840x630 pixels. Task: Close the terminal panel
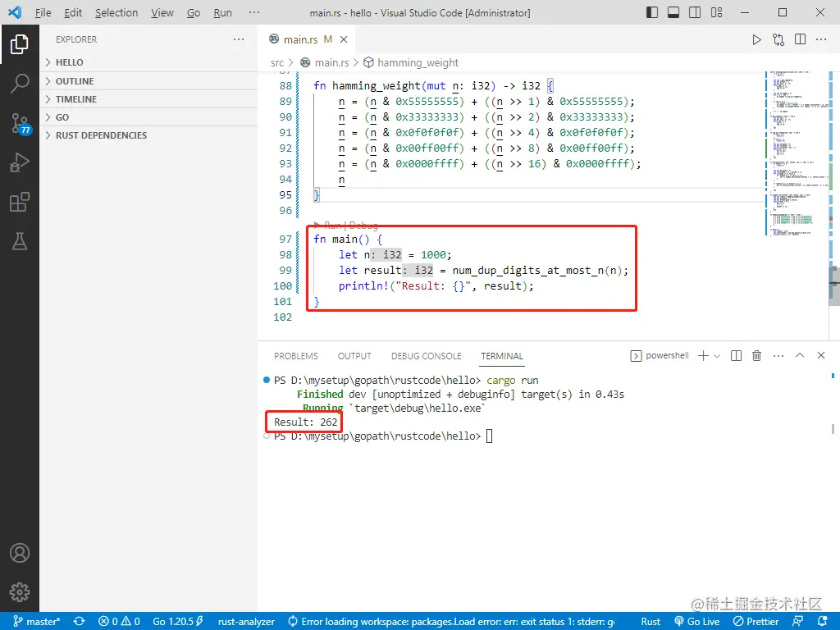(x=820, y=355)
